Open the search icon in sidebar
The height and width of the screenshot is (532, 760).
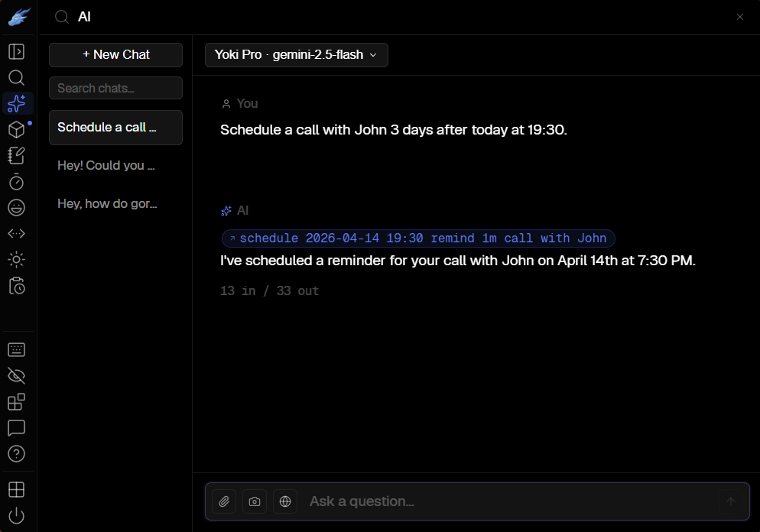pyautogui.click(x=17, y=77)
